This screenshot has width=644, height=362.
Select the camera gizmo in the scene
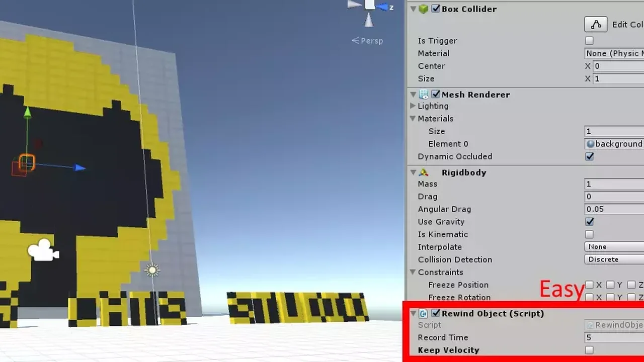[43, 250]
